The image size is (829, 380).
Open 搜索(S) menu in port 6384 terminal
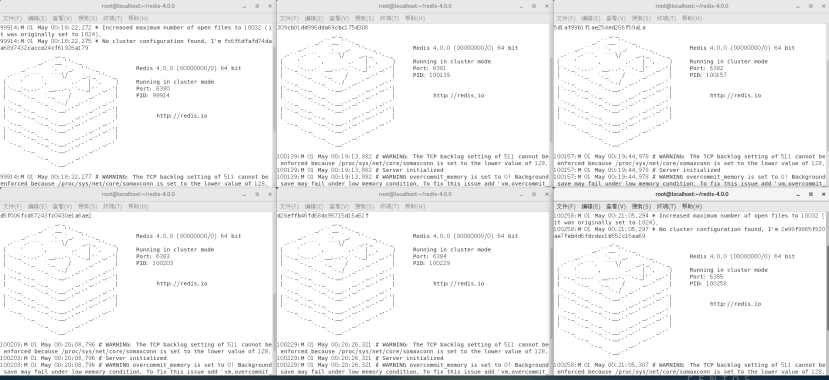(365, 206)
